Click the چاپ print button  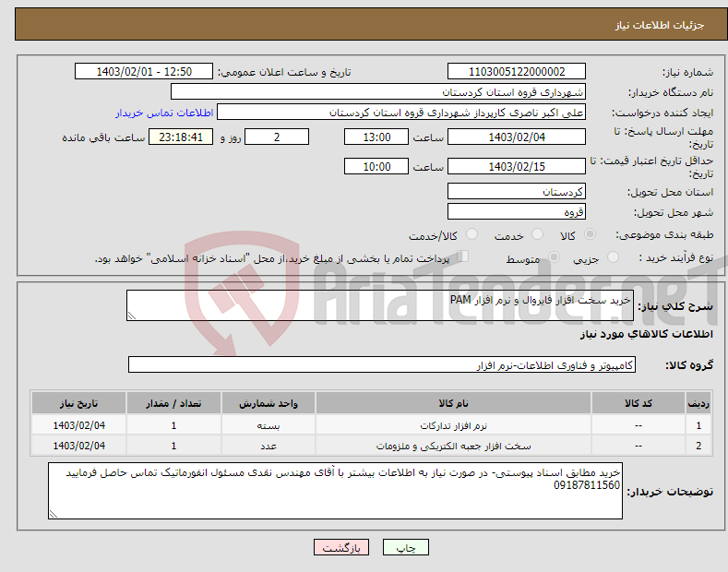point(406,548)
